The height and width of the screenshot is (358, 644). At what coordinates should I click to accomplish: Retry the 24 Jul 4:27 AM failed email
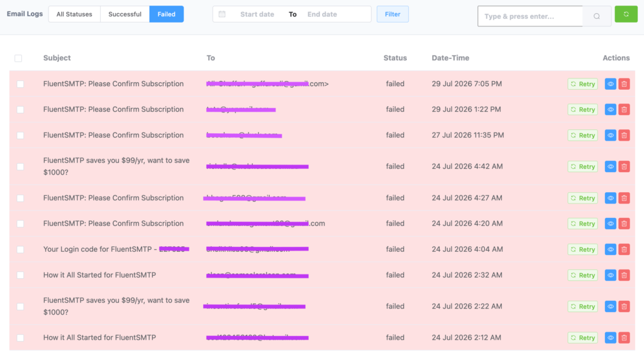click(x=582, y=198)
